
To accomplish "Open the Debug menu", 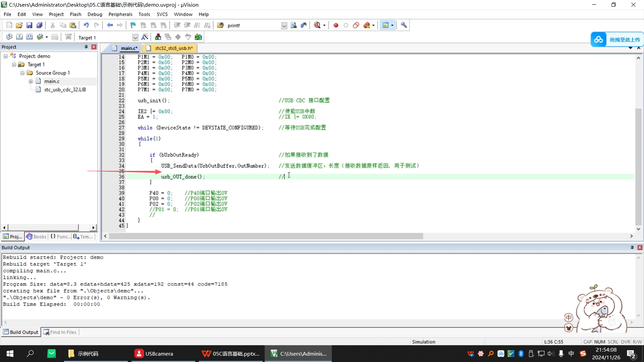I will [x=95, y=14].
